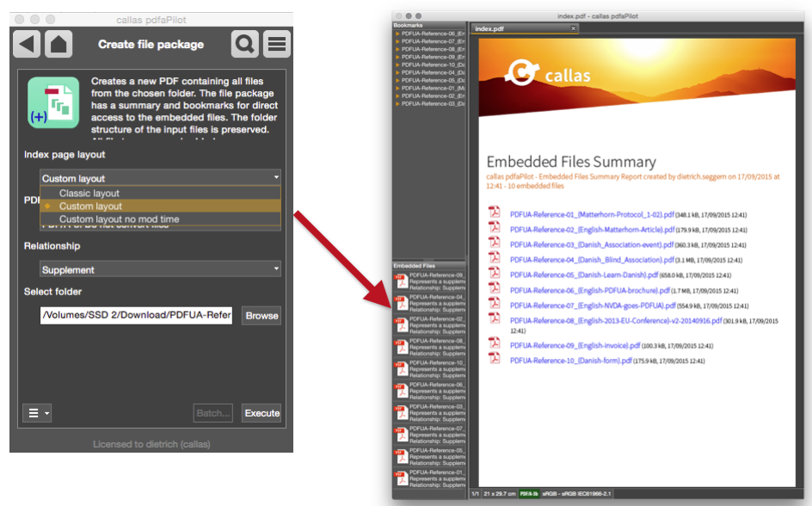Image resolution: width=812 pixels, height=506 pixels.
Task: Open the list options button beside Batch
Action: coord(37,413)
